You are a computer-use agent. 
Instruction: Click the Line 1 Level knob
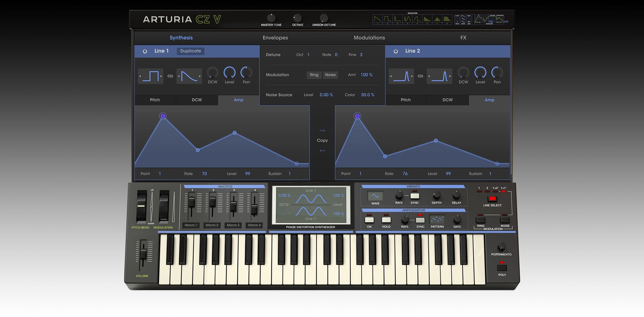pyautogui.click(x=229, y=72)
